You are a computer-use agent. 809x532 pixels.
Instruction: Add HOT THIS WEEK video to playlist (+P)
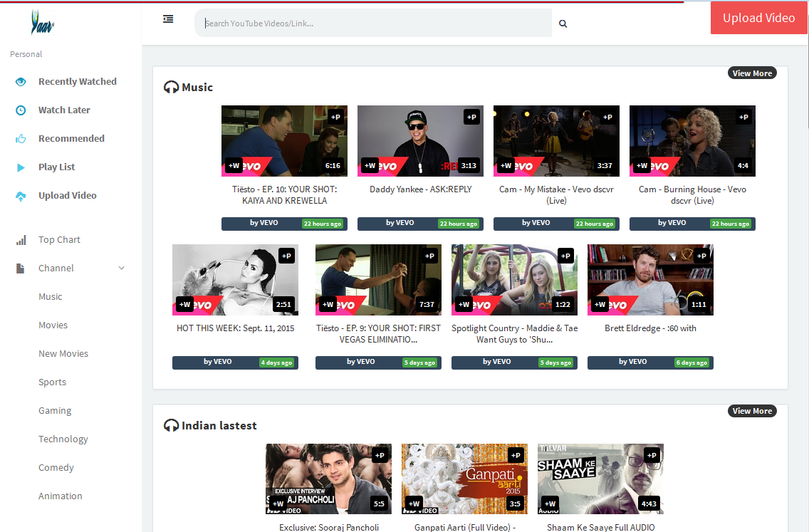(x=287, y=256)
